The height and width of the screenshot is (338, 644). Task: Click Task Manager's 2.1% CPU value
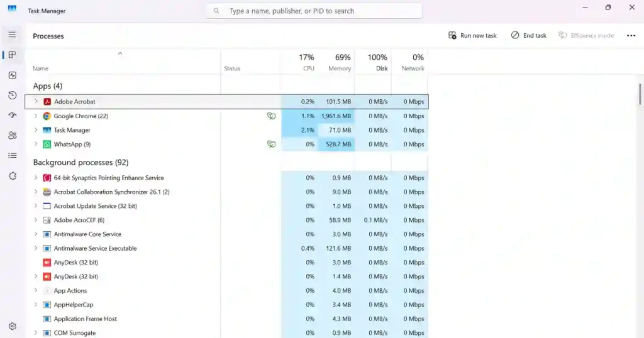click(x=308, y=130)
